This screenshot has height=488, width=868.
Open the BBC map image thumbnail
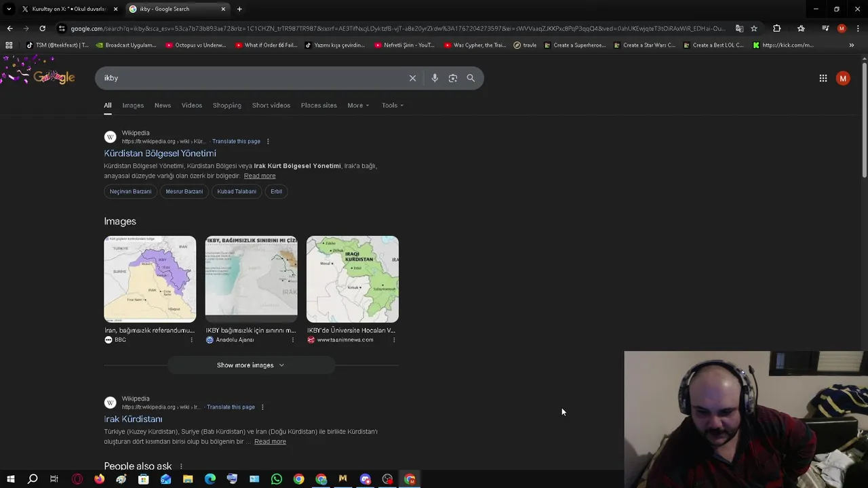pos(150,279)
